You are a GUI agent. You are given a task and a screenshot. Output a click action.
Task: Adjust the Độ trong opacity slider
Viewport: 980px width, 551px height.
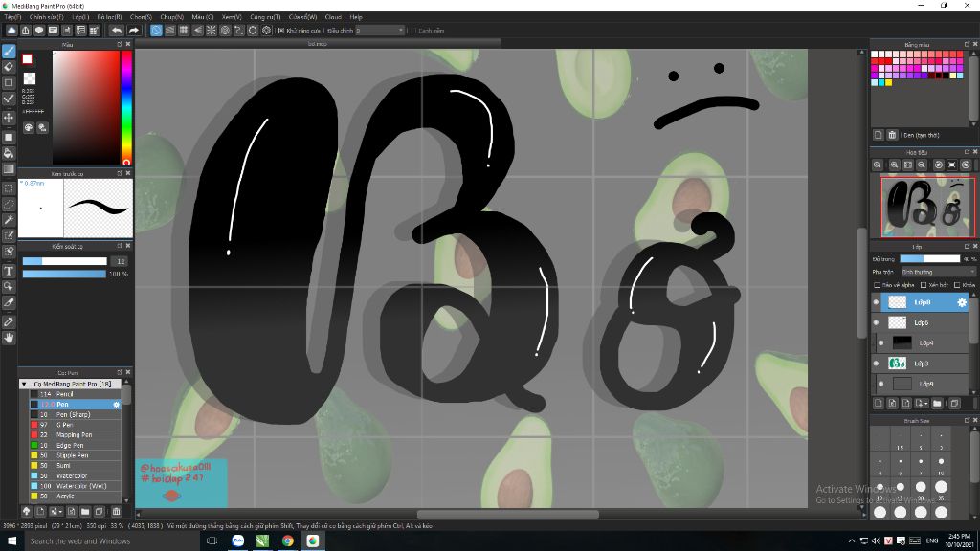tap(929, 258)
